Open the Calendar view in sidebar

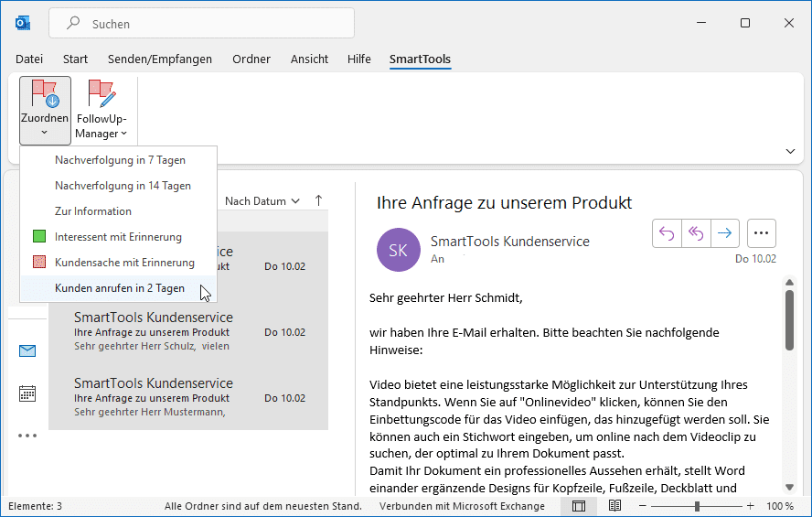click(27, 393)
